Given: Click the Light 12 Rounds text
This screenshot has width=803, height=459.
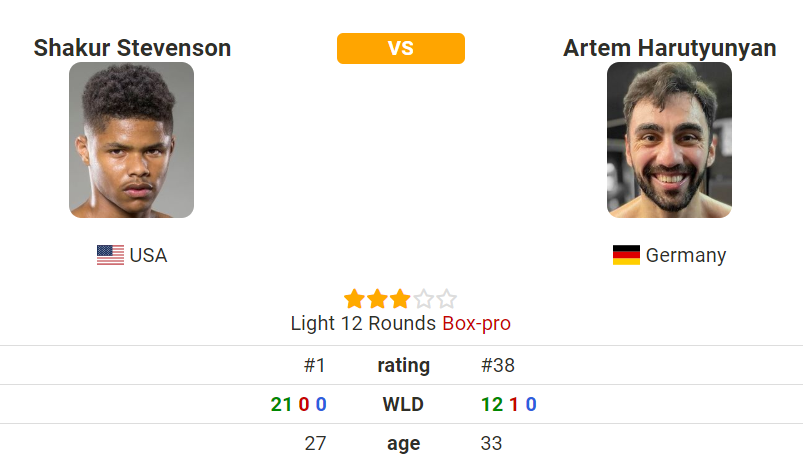Looking at the screenshot, I should 363,324.
